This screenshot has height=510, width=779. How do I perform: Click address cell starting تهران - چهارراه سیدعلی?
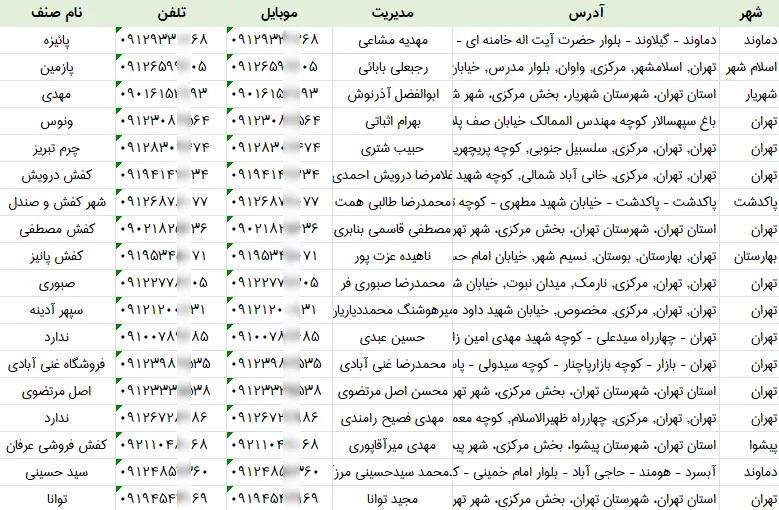click(x=586, y=337)
